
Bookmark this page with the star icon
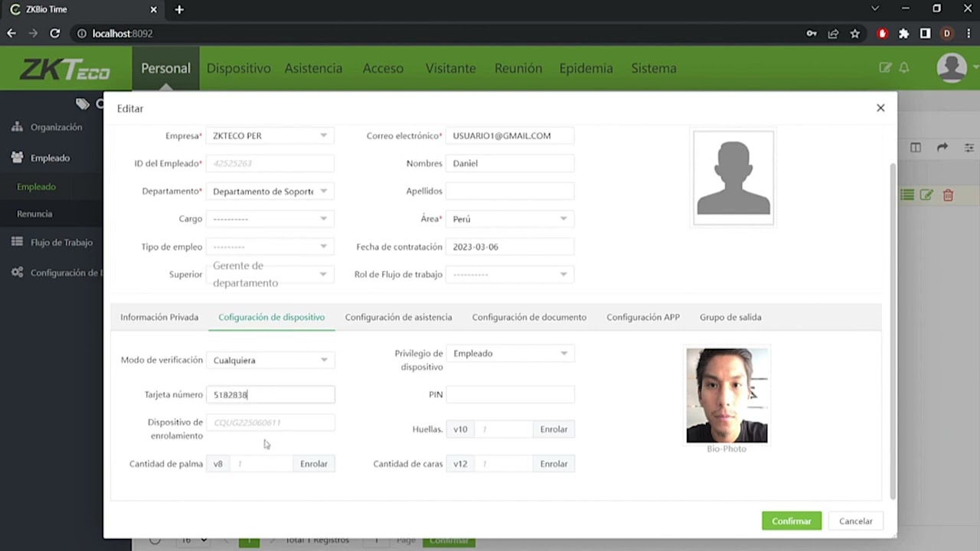point(855,34)
